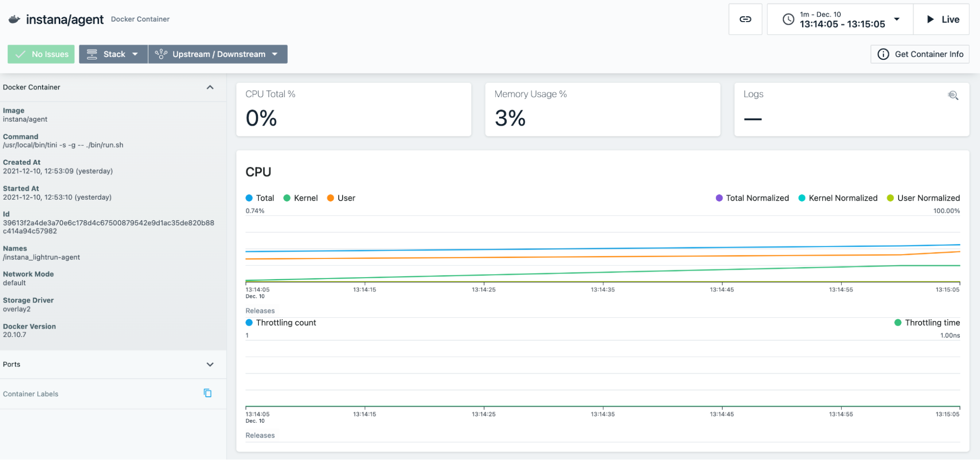Click the clock icon in time picker
The height and width of the screenshot is (460, 980).
[x=788, y=20]
